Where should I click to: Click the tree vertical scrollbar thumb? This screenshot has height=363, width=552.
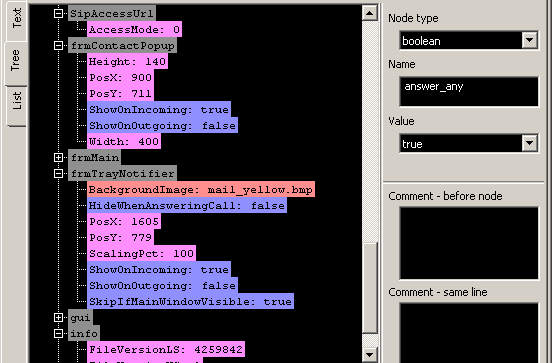(x=370, y=288)
